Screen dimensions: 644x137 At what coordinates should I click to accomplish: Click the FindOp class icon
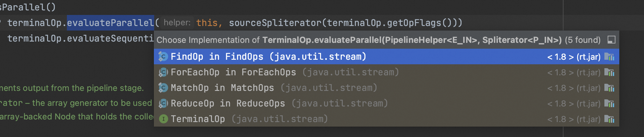[x=163, y=57]
